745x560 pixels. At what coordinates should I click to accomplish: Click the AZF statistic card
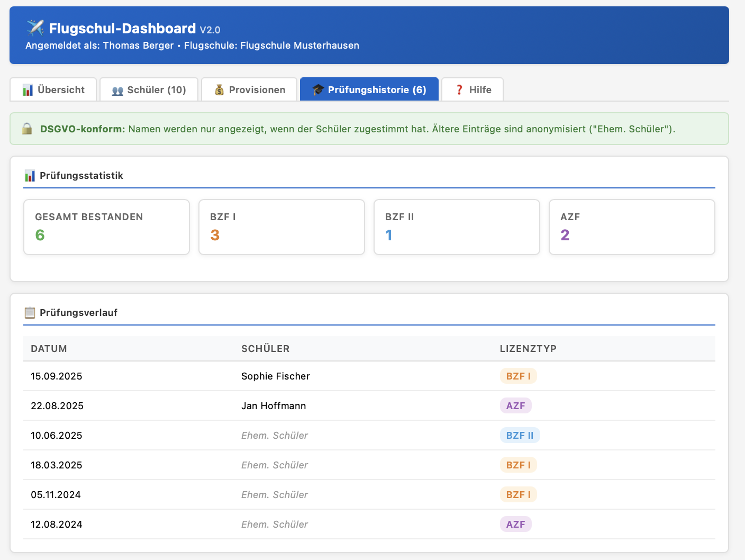point(632,227)
